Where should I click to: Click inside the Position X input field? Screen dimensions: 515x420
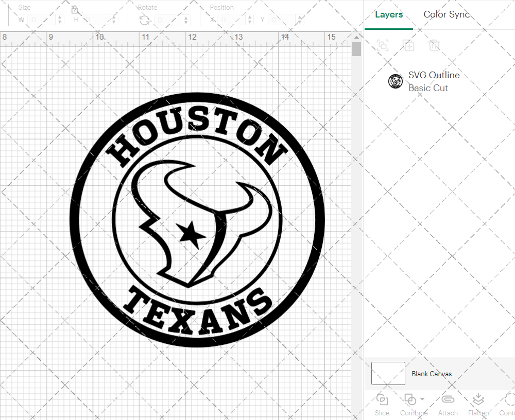click(231, 19)
